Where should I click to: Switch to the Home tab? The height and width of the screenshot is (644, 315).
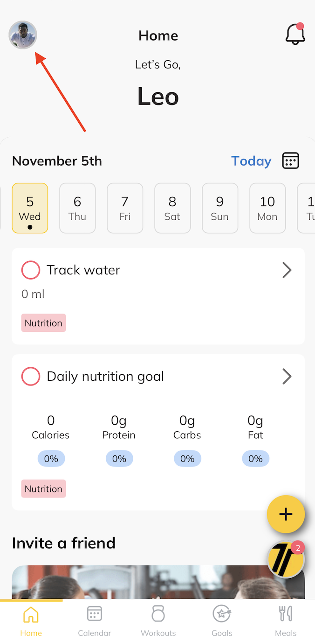pyautogui.click(x=31, y=621)
